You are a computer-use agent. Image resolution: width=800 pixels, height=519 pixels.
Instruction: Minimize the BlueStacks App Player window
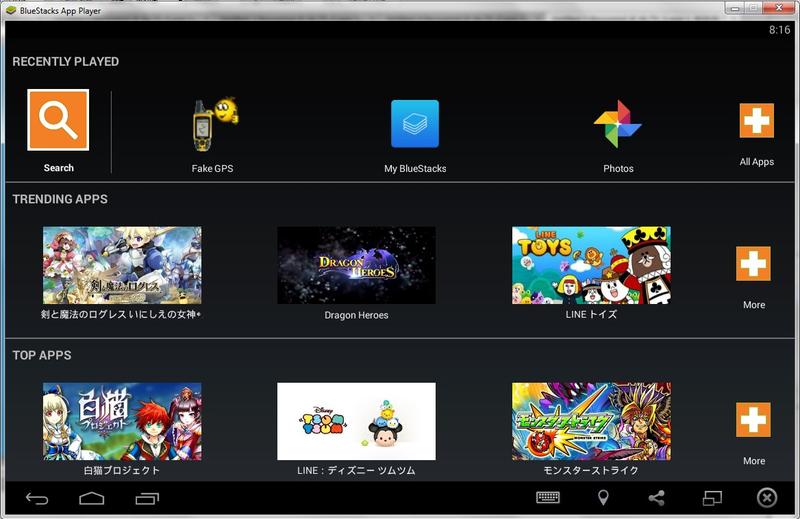735,8
